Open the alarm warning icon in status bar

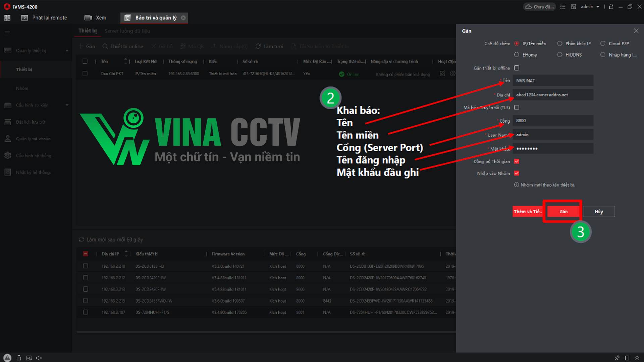(7, 358)
